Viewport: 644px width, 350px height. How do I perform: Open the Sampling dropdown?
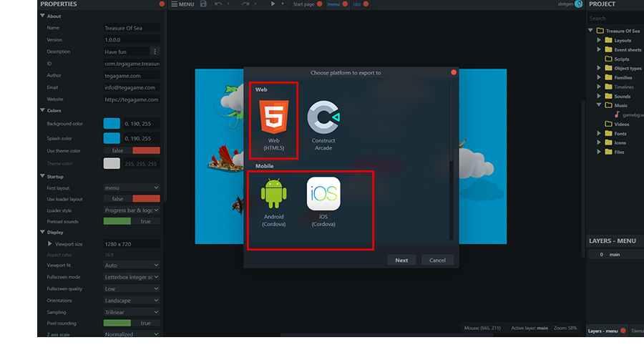132,312
